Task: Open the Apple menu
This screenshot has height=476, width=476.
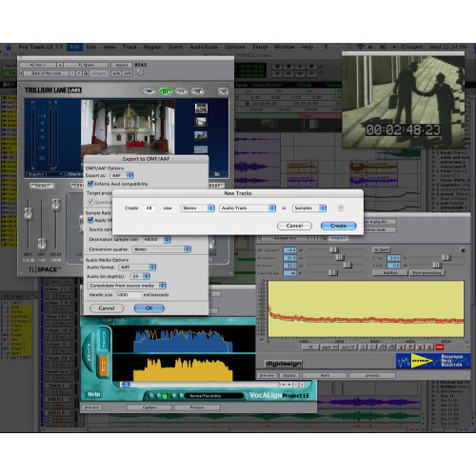Action: coord(9,48)
